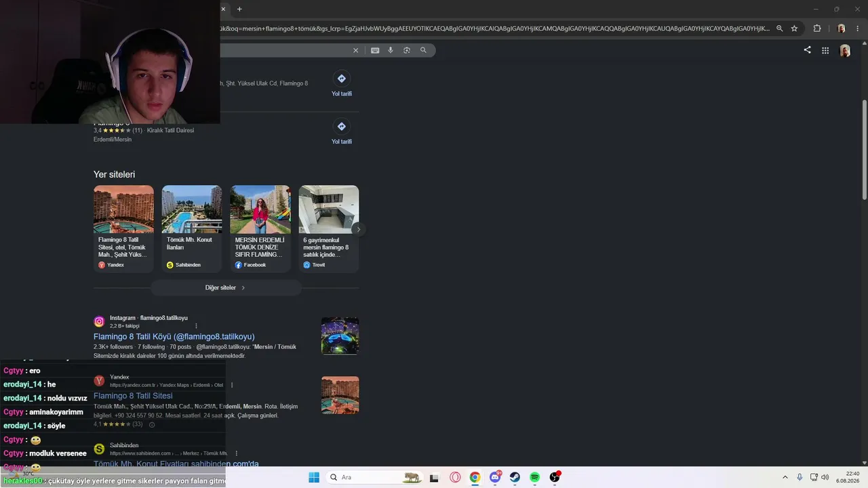Click the share icon on Google page

(807, 49)
